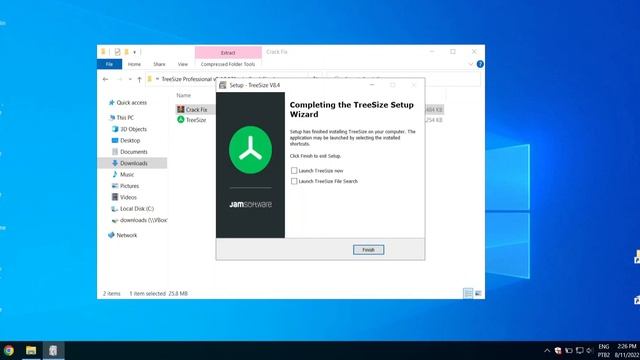The height and width of the screenshot is (360, 640).
Task: Enable the Launch TreeSize now checkbox
Action: 294,171
